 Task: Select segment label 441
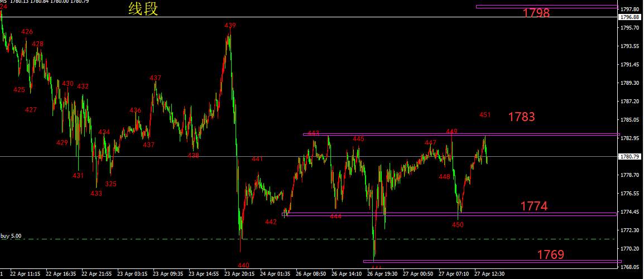tap(257, 159)
